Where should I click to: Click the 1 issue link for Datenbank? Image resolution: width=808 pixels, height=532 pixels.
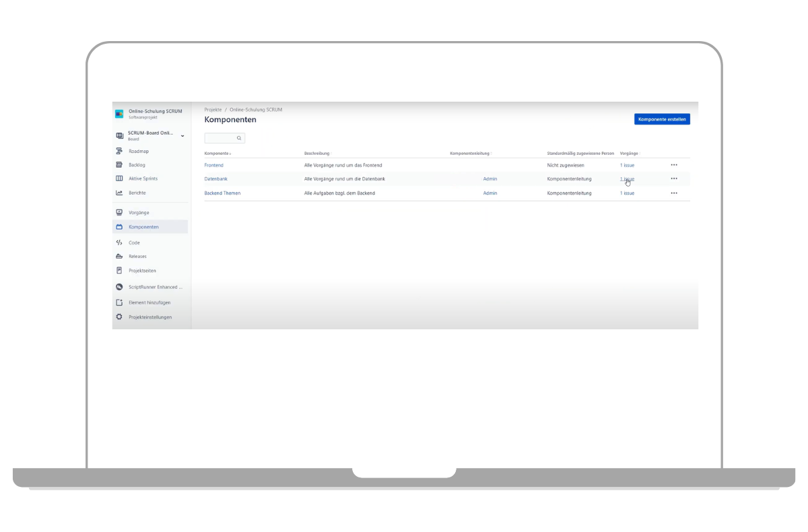pyautogui.click(x=627, y=179)
